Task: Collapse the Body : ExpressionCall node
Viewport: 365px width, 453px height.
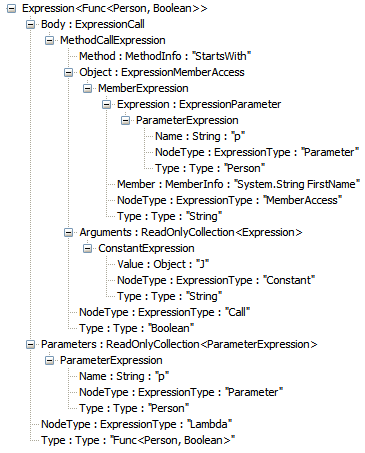Action: tap(30, 24)
